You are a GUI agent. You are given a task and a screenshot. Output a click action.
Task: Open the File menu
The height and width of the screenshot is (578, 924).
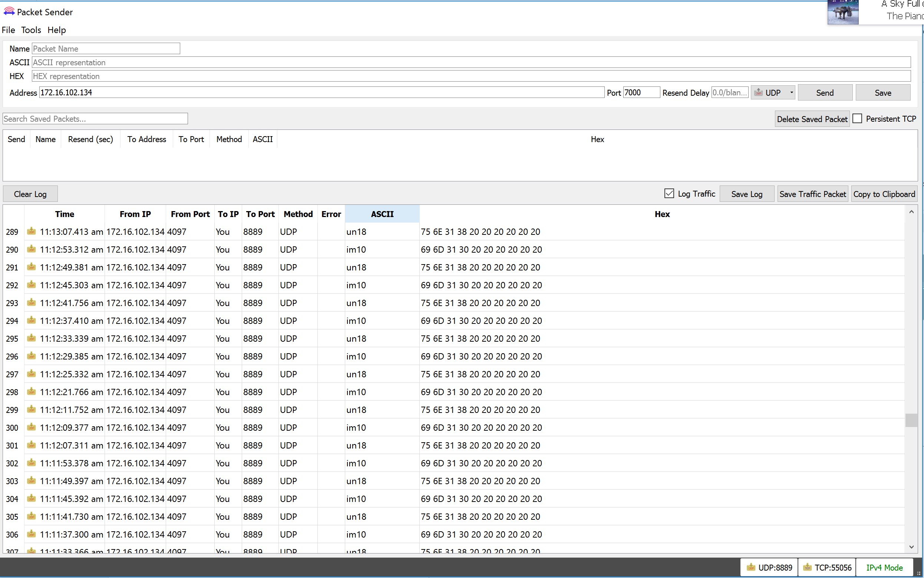(9, 30)
